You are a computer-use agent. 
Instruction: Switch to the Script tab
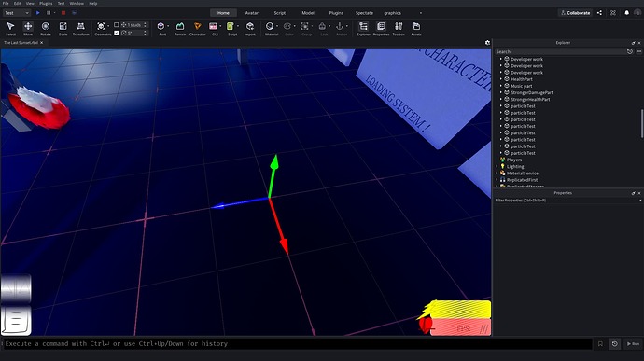(280, 13)
